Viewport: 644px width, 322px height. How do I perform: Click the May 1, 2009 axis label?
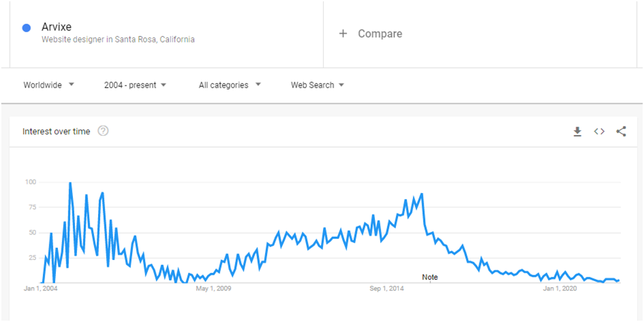click(x=214, y=288)
